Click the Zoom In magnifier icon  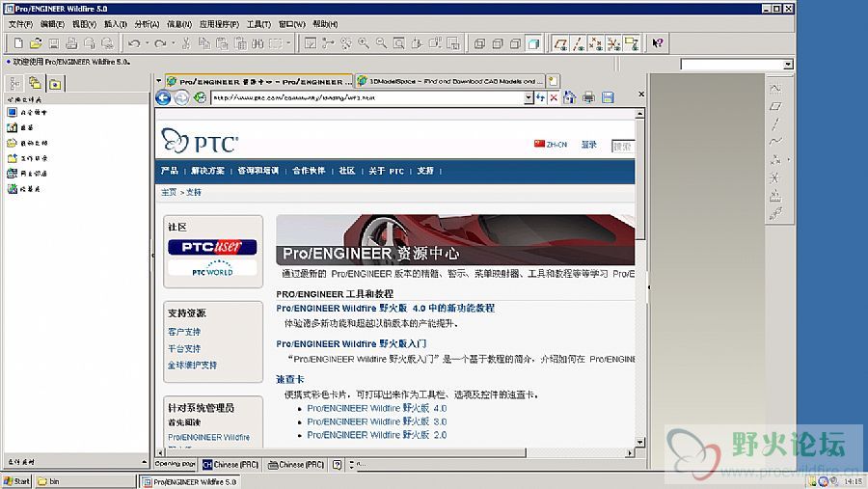click(364, 43)
